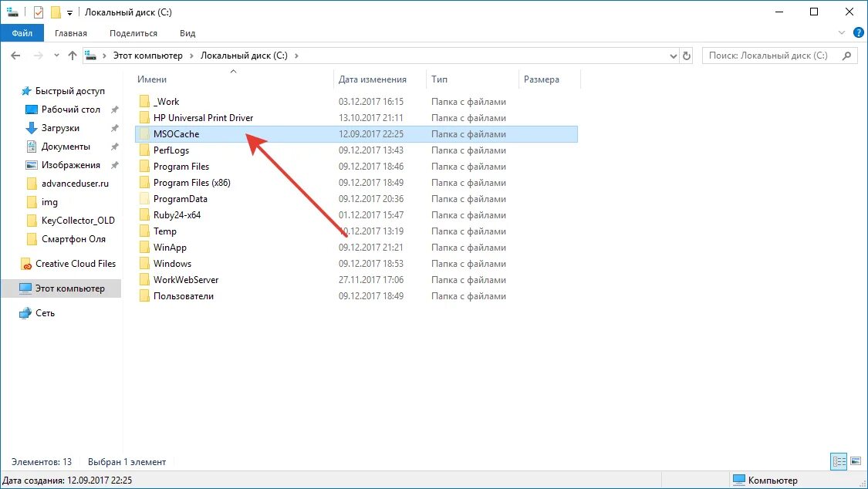
Task: Select Смартфон Оля in the sidebar
Action: 73,239
